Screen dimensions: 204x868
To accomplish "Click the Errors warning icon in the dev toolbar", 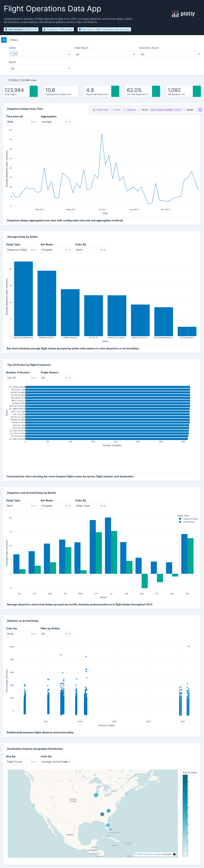I will [112, 110].
